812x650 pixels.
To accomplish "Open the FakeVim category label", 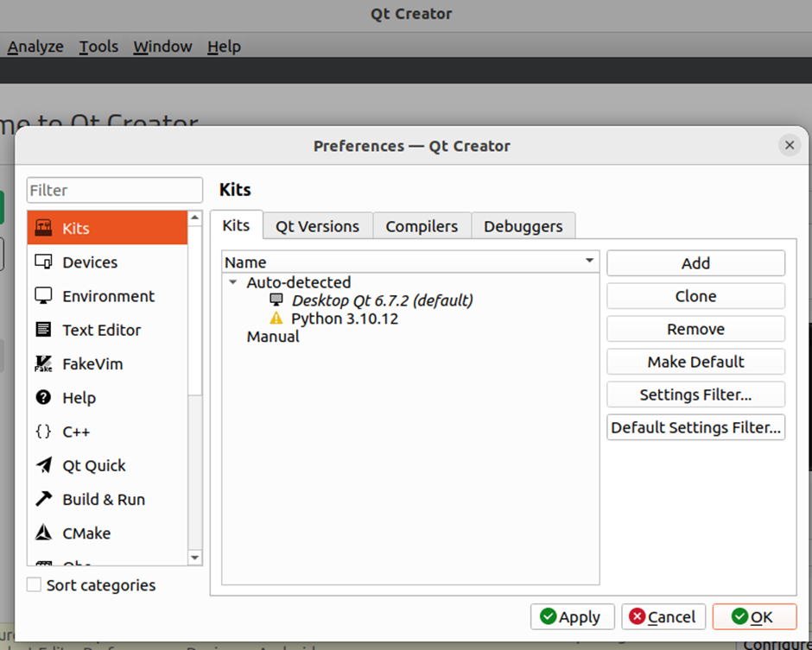I will coord(92,363).
